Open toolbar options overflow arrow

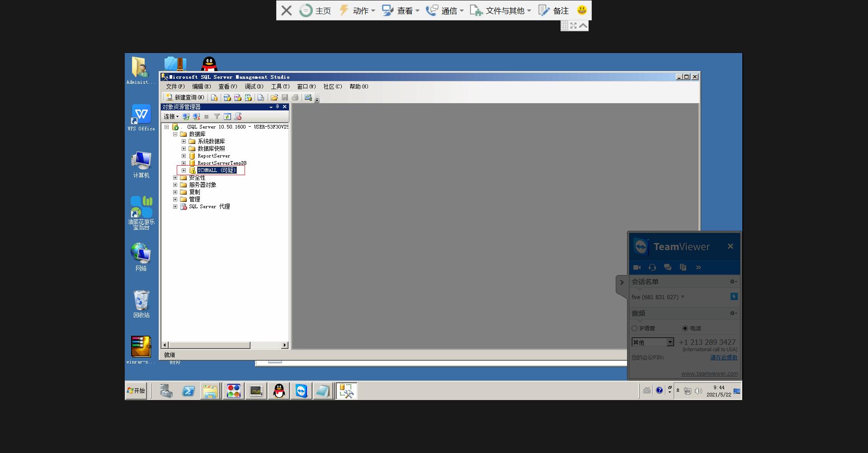[317, 100]
